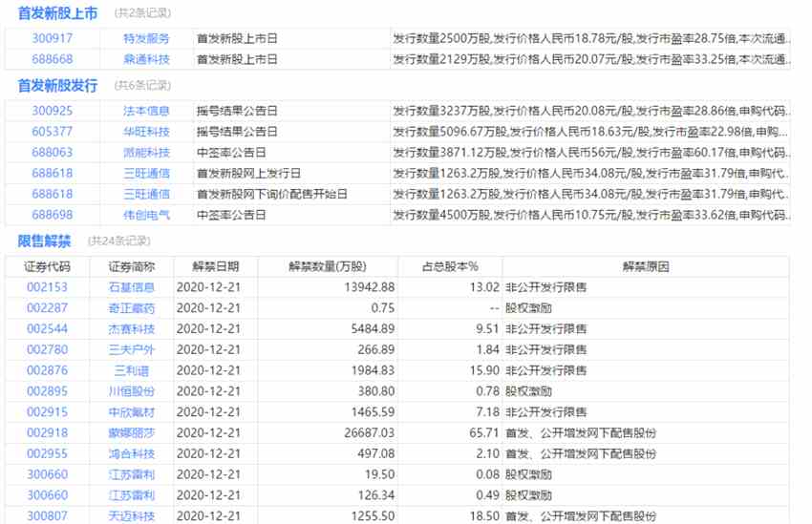The height and width of the screenshot is (524, 812).
Task: Click the 解禁原因 column header
Action: coord(646,266)
